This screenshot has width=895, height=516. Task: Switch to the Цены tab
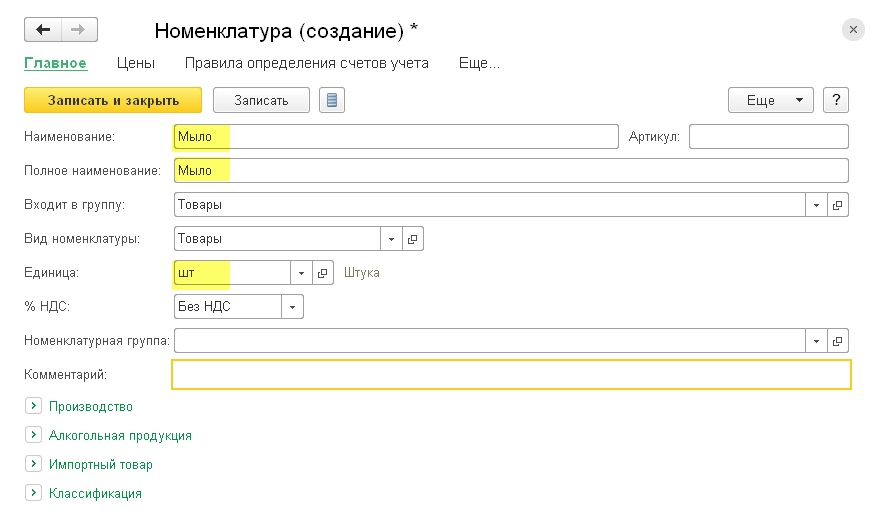point(136,63)
